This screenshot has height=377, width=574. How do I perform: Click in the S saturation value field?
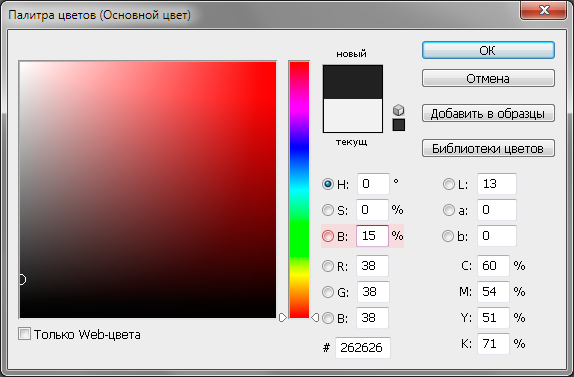(372, 210)
